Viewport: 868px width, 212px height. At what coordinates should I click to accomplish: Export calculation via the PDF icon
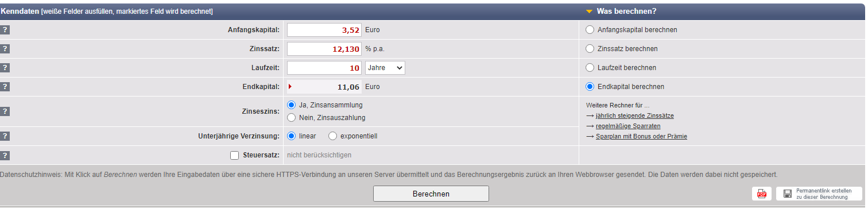click(x=762, y=194)
